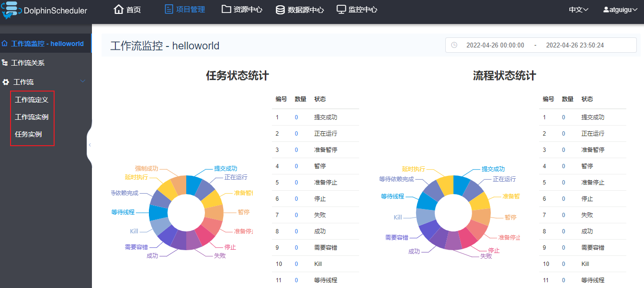
Task: Select 工作流监控 - helloworld menu item
Action: click(47, 44)
